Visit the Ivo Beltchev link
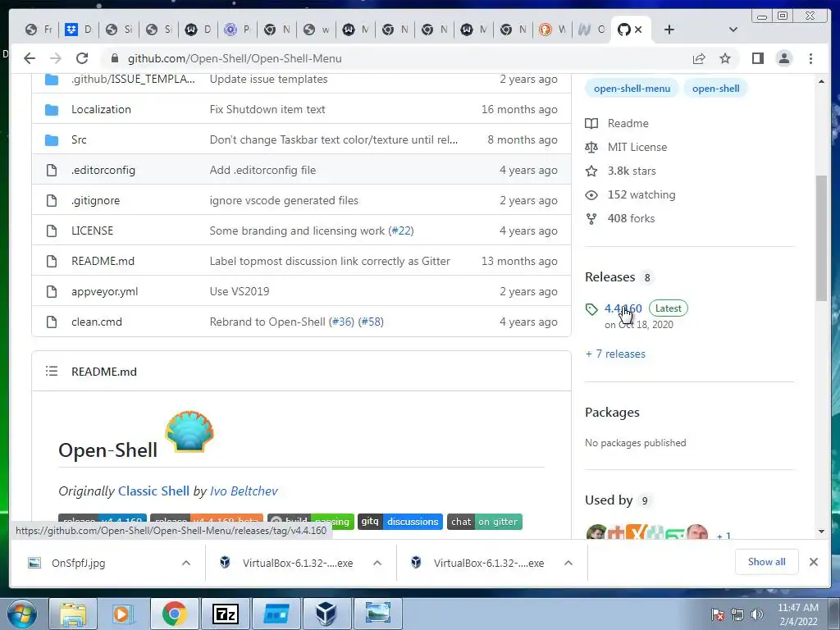This screenshot has width=840, height=630. coord(244,491)
